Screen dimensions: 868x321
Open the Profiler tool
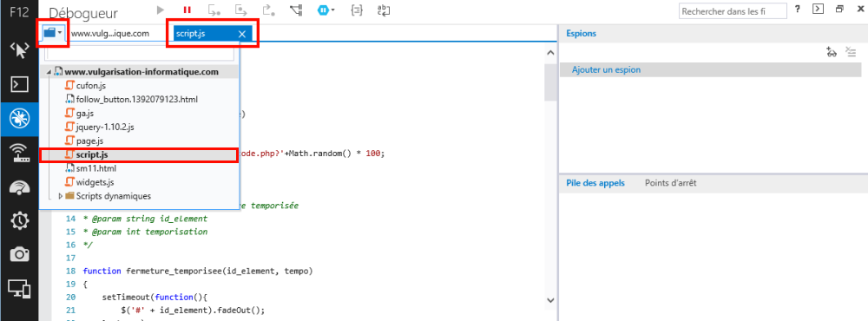coord(19,220)
